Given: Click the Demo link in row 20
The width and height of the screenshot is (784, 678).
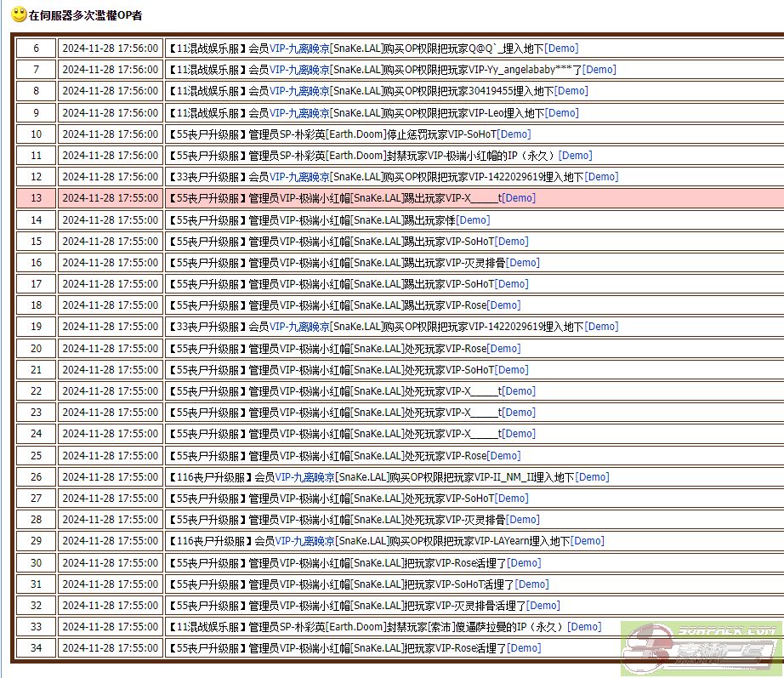Looking at the screenshot, I should point(504,349).
